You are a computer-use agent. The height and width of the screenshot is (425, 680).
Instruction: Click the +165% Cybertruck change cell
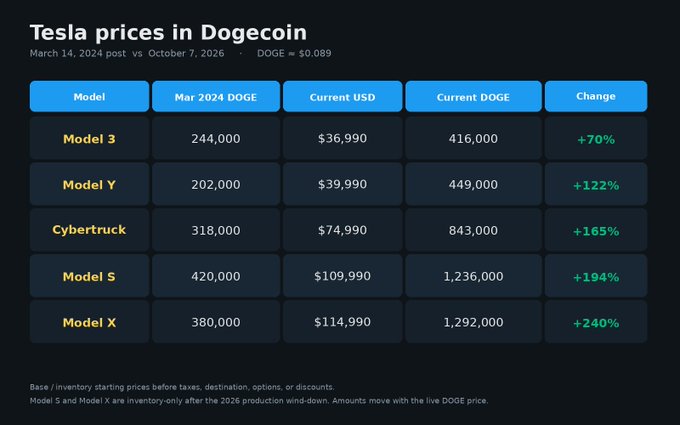(596, 230)
